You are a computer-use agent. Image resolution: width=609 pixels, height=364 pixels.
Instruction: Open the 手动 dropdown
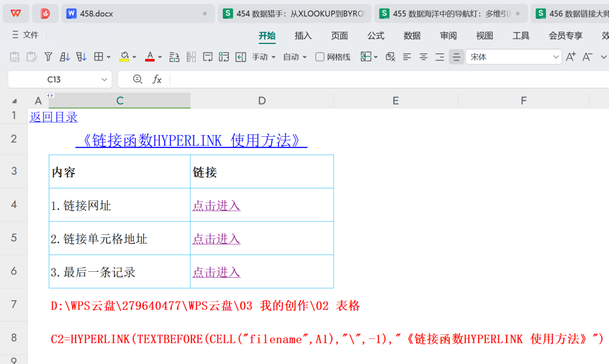[264, 57]
